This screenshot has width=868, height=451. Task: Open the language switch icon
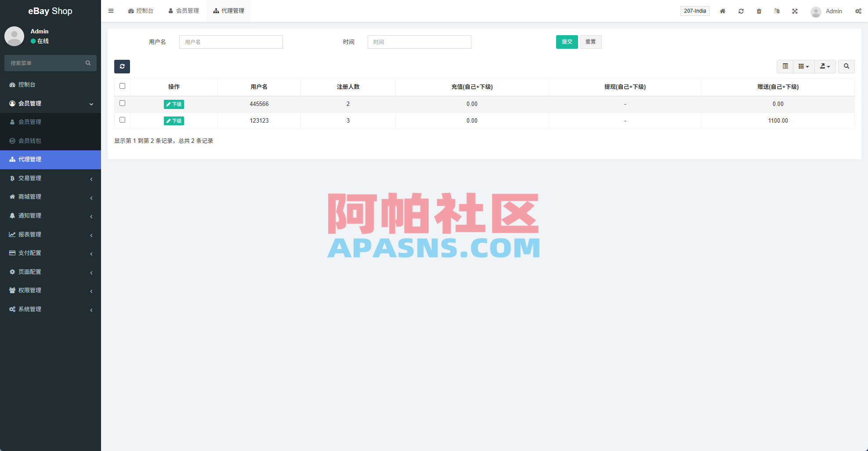coord(777,11)
